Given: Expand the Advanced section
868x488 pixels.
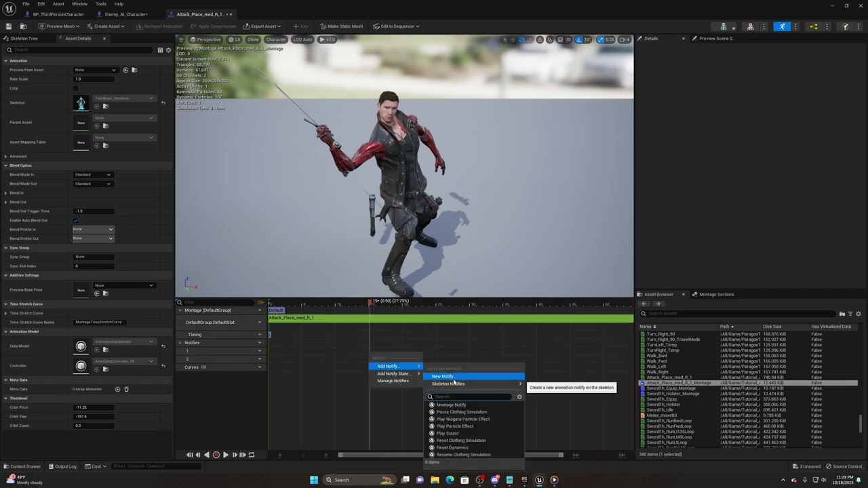Looking at the screenshot, I should click(x=6, y=157).
